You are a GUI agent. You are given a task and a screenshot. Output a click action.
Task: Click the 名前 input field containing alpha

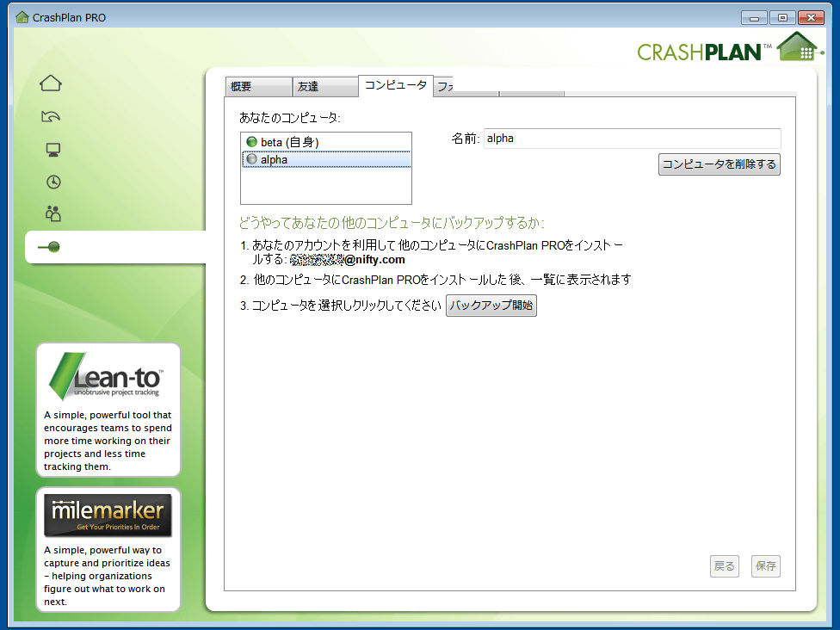pos(632,139)
